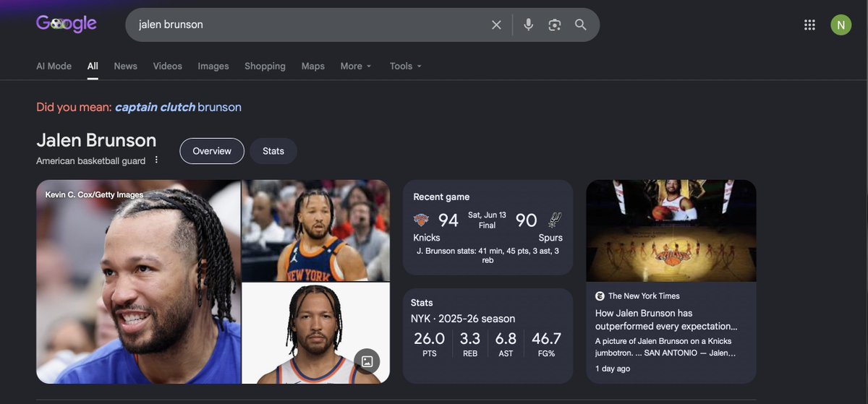Click the Spurs team name label

pos(550,238)
